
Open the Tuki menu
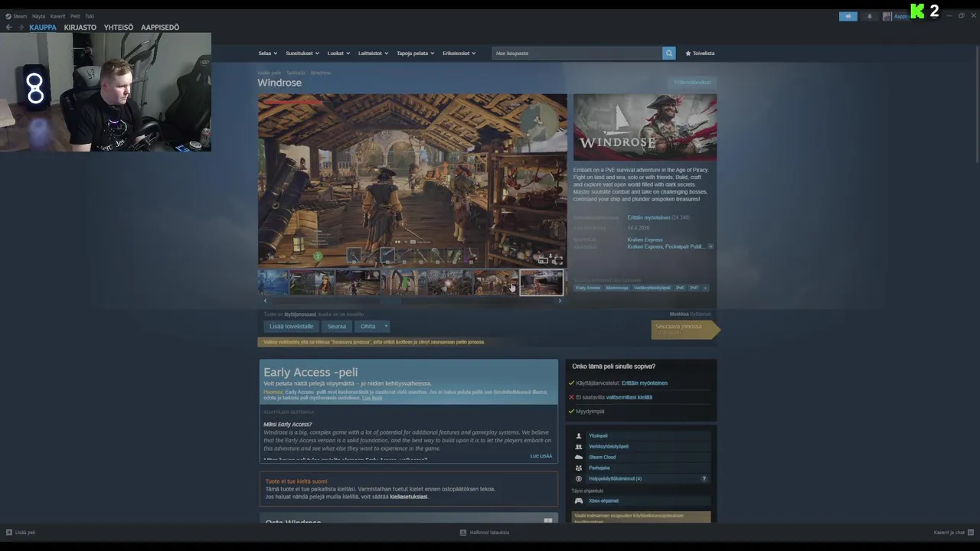pos(90,16)
